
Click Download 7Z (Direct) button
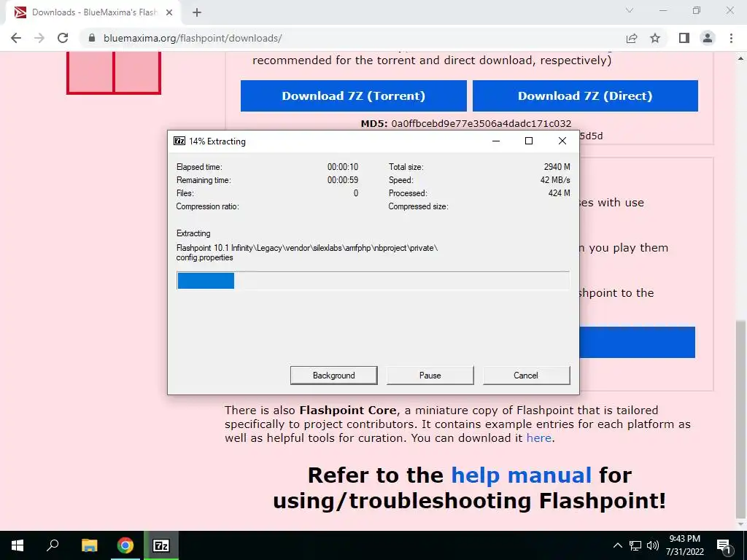(x=585, y=96)
